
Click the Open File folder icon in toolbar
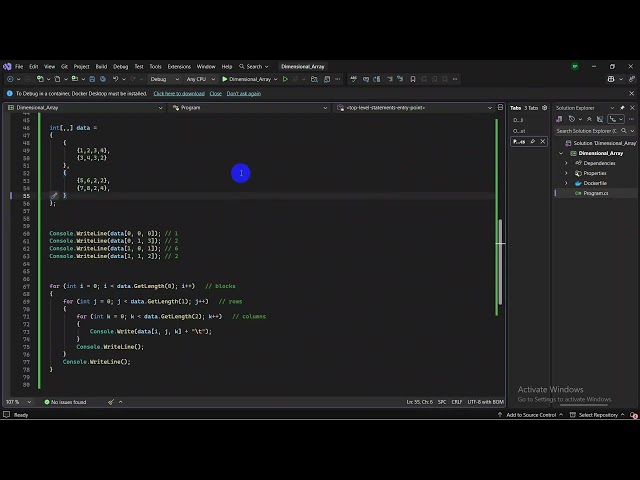coord(75,79)
